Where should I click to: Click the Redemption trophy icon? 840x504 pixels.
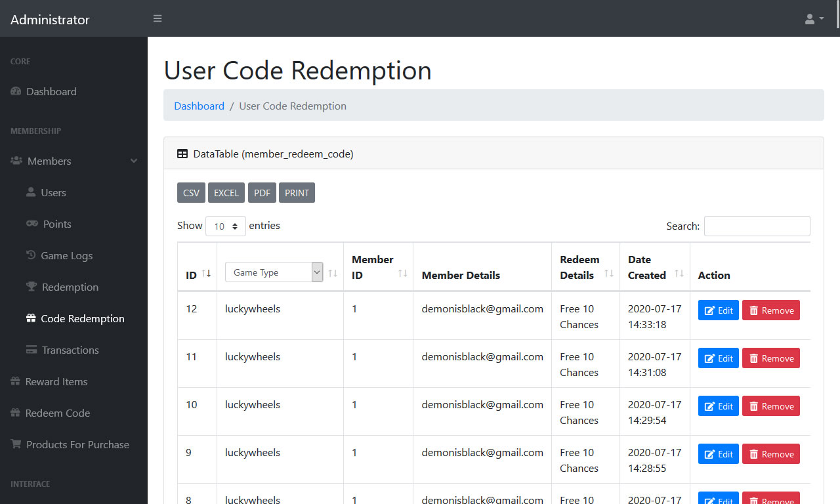point(31,287)
